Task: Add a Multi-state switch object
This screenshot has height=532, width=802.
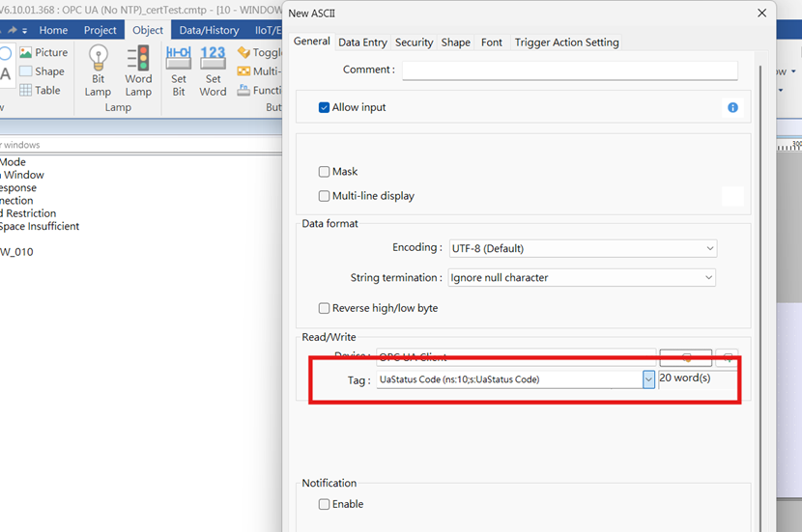Action: [259, 71]
